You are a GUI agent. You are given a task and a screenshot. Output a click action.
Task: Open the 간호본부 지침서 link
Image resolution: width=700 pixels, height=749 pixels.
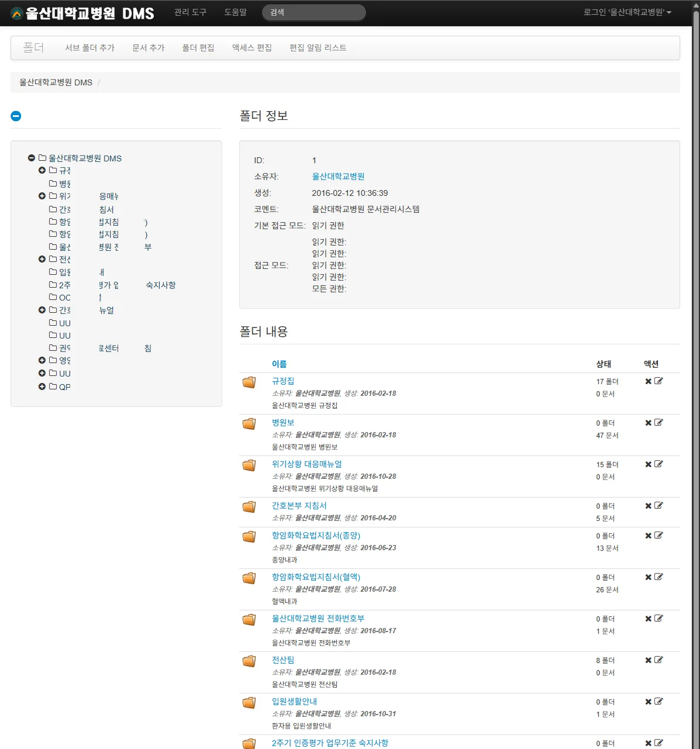(299, 506)
